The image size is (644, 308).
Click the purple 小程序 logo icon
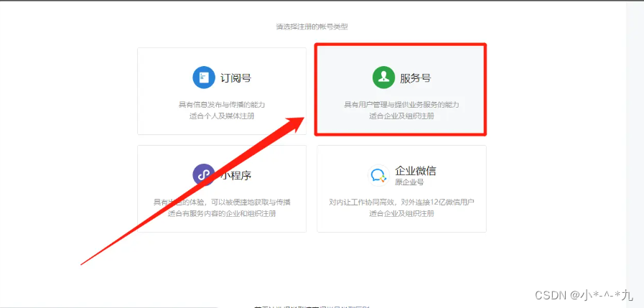204,175
